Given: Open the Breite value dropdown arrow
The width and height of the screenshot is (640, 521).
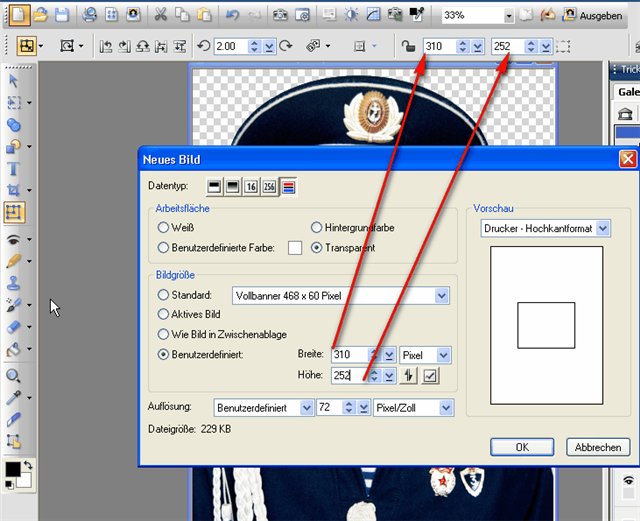Looking at the screenshot, I should (x=389, y=355).
